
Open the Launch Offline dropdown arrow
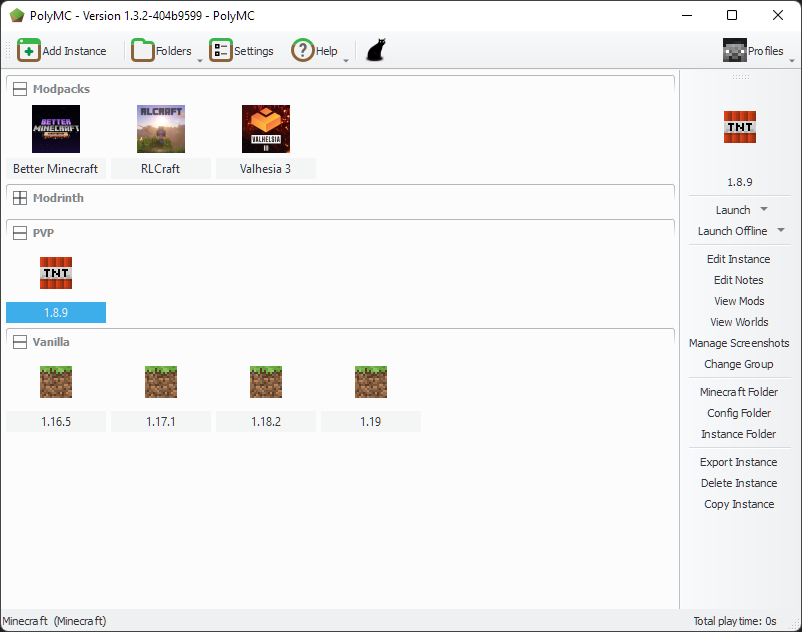[x=781, y=231]
